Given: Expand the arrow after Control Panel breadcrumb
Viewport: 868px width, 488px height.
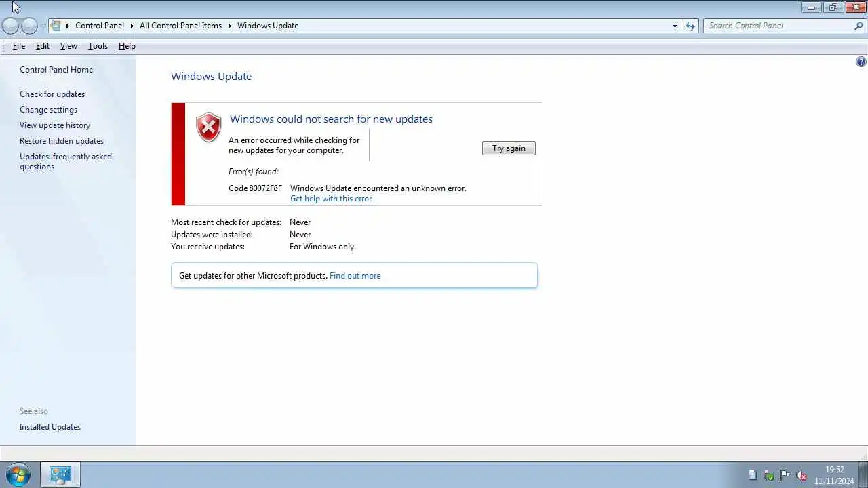Looking at the screenshot, I should point(132,26).
